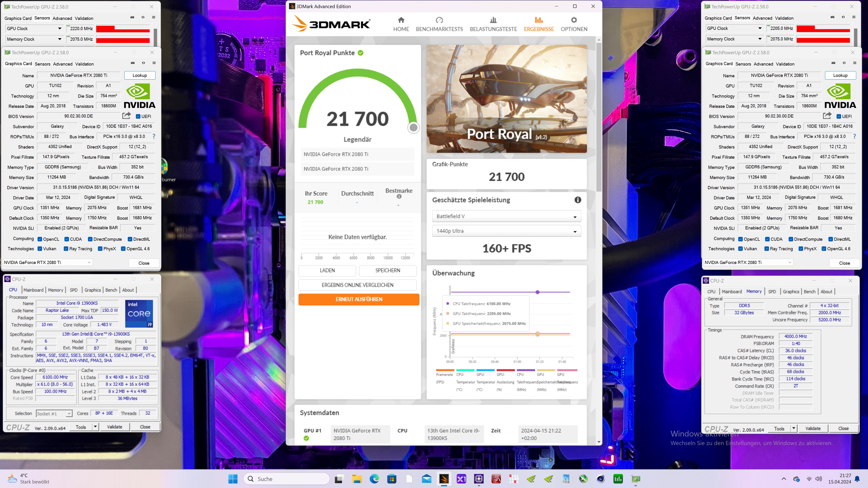
Task: Open EVGA Precision X1 from taskbar
Action: [x=461, y=479]
